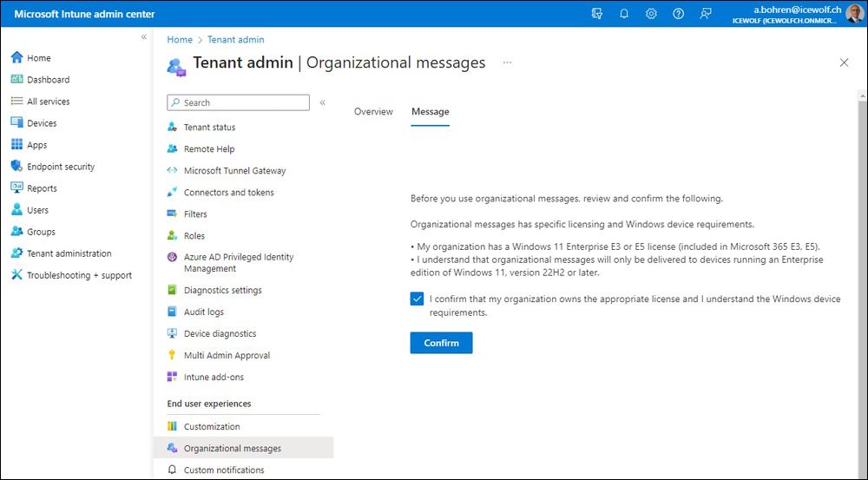The height and width of the screenshot is (480, 868).
Task: Click the Microsoft Tunnel Gateway icon
Action: (172, 170)
